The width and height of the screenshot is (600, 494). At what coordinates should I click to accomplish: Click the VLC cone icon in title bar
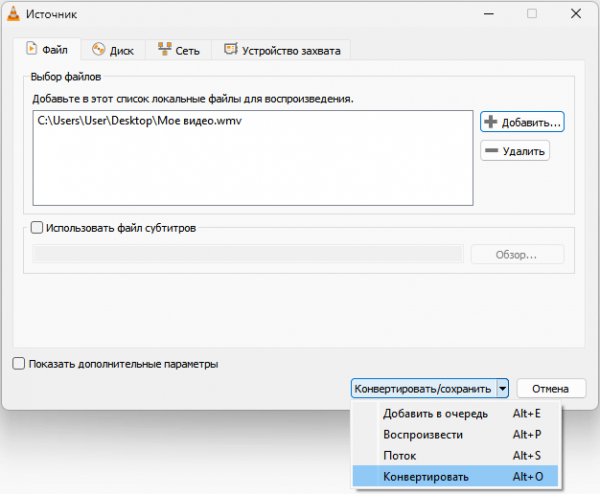[x=13, y=14]
